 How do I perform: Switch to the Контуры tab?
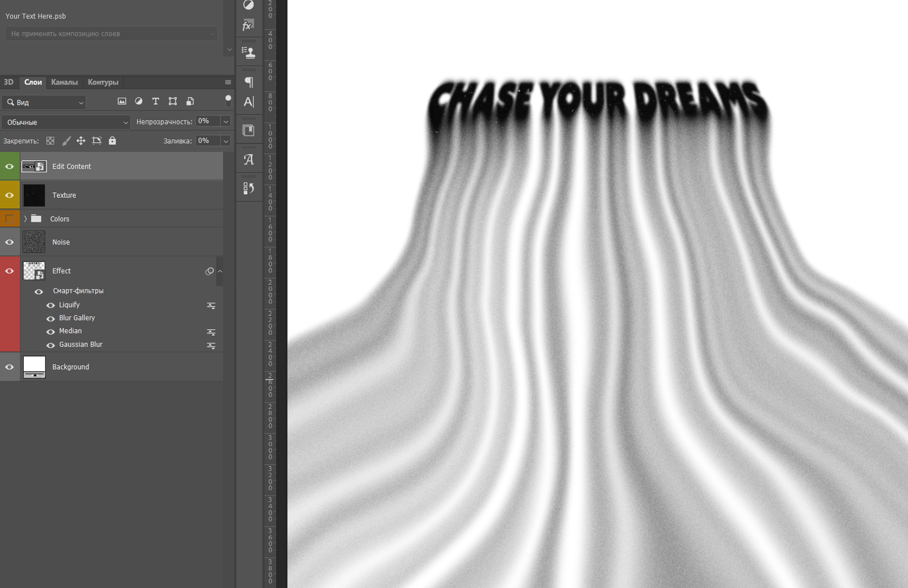(x=103, y=82)
